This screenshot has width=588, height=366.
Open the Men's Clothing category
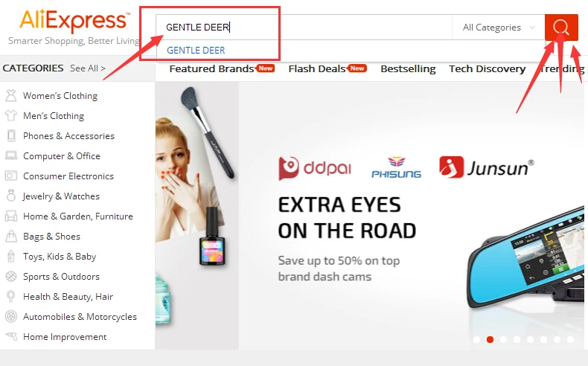[x=54, y=116]
